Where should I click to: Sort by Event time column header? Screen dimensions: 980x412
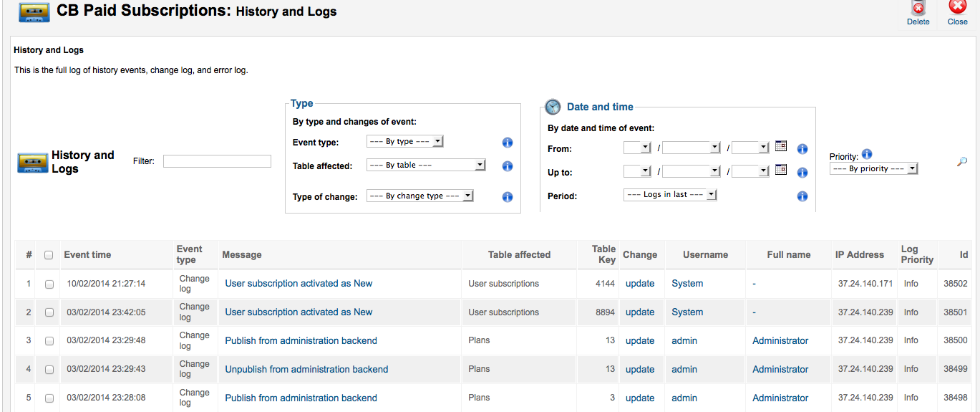(87, 254)
